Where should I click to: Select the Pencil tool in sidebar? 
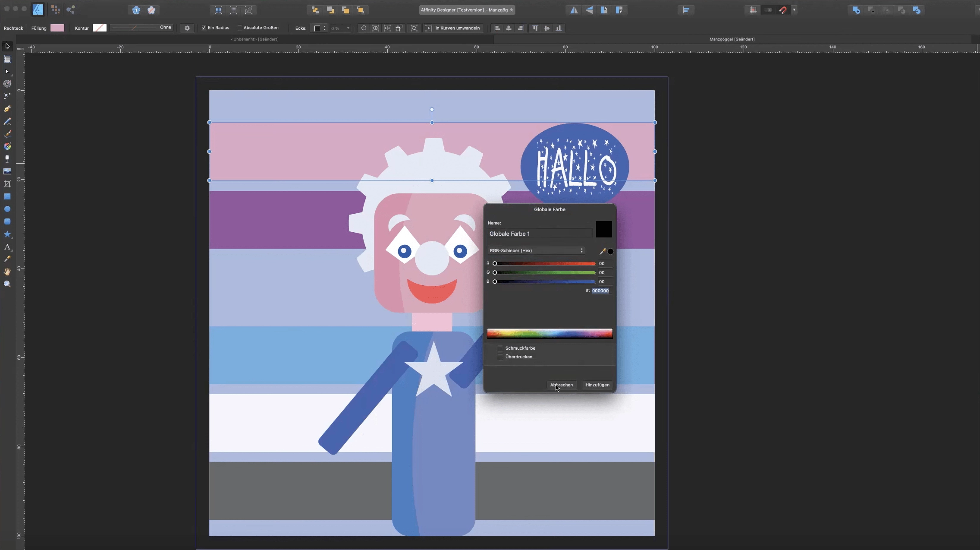click(7, 122)
